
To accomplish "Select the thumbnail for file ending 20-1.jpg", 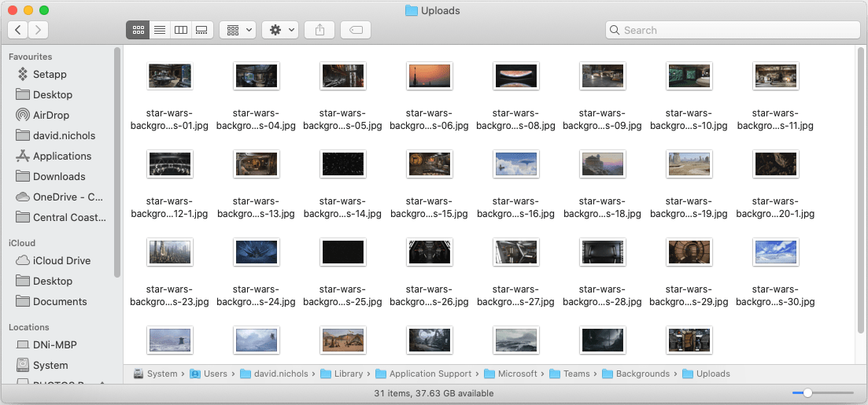I will pos(776,164).
